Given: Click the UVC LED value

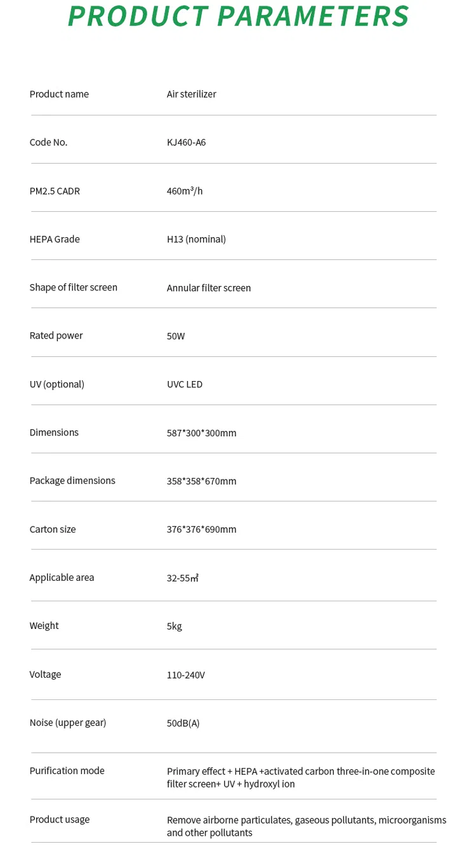Looking at the screenshot, I should coord(185,384).
